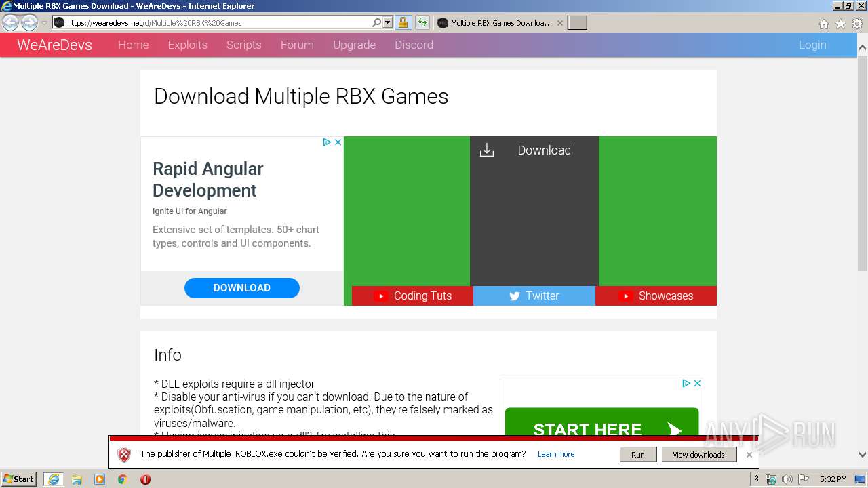This screenshot has width=868, height=488.
Task: Open the Twitter button
Action: pos(534,296)
